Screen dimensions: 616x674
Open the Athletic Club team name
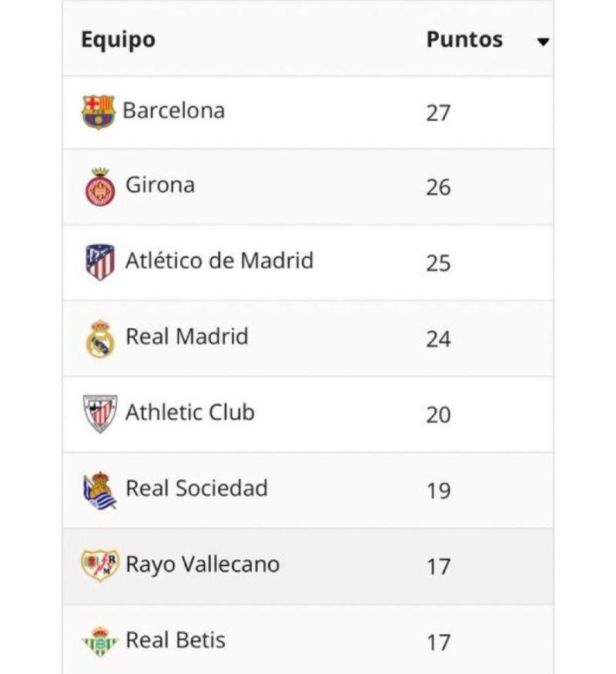[190, 412]
